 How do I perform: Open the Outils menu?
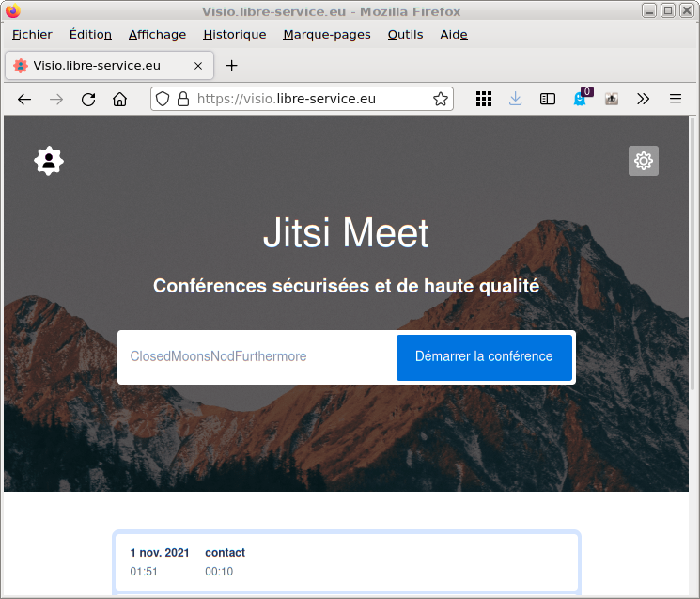click(405, 35)
